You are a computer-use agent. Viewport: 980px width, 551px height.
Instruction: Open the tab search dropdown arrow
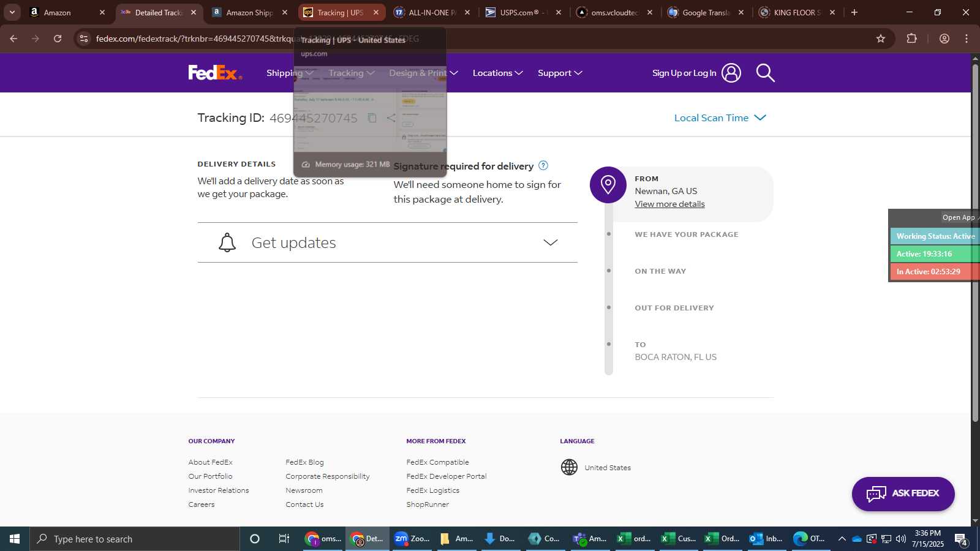click(12, 12)
